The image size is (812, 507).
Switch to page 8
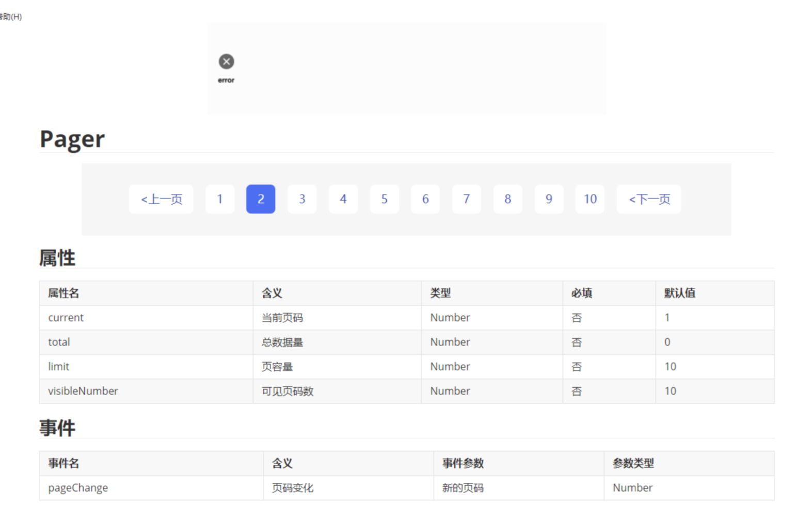click(508, 199)
